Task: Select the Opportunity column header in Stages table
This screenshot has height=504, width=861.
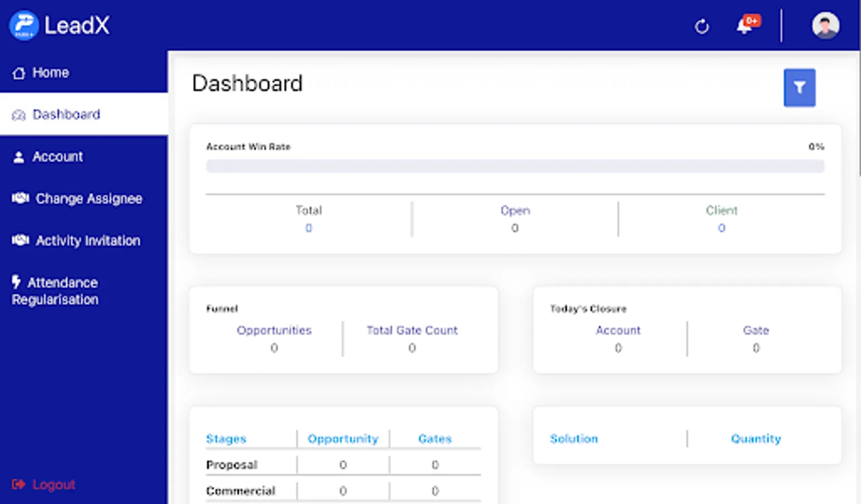Action: coord(343,438)
